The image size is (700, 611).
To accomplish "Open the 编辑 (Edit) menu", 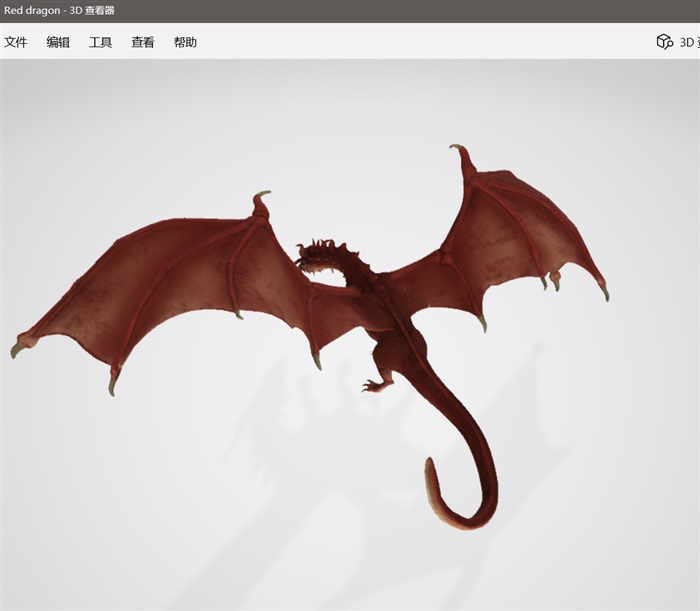I will point(58,42).
